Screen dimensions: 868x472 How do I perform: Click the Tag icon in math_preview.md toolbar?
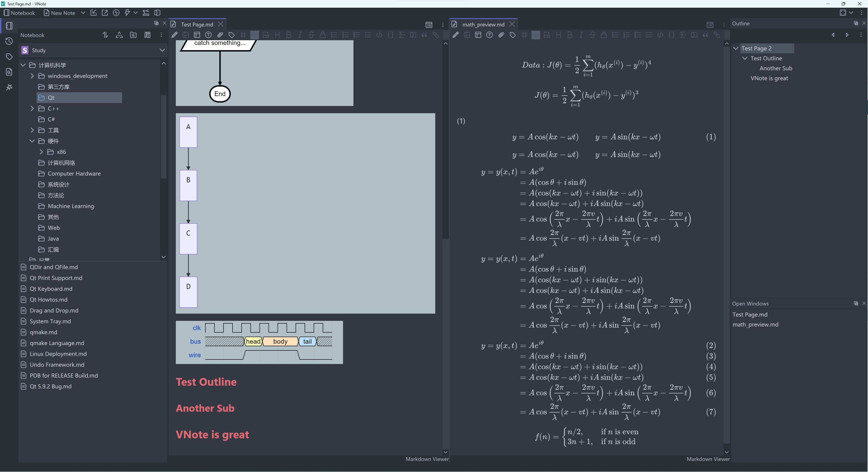(513, 35)
